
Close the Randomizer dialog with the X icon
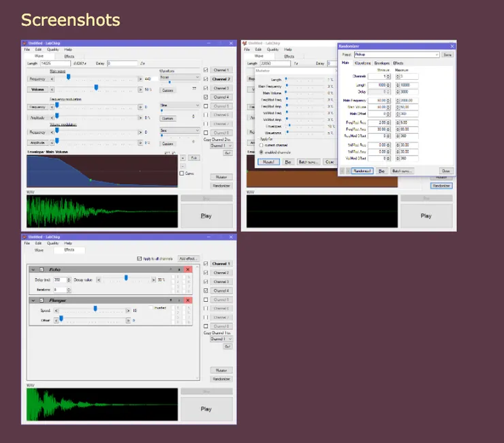point(452,46)
